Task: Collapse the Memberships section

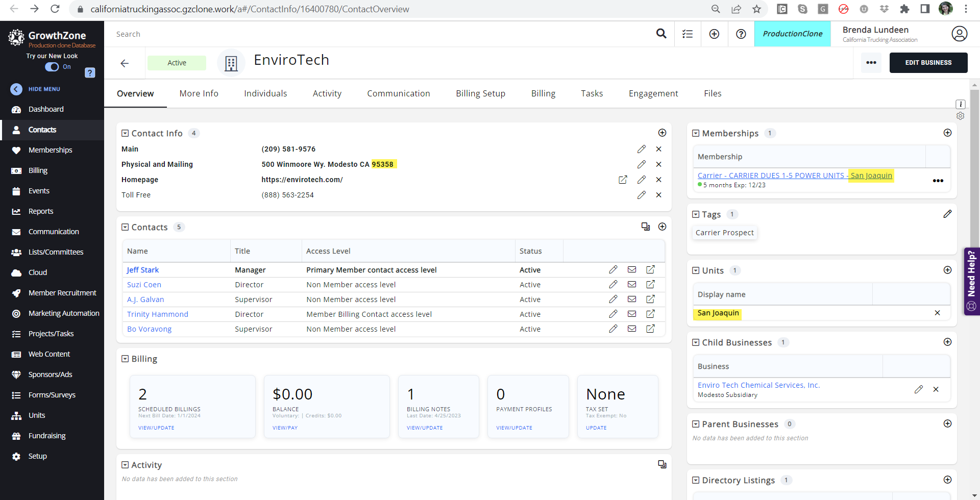Action: tap(696, 133)
